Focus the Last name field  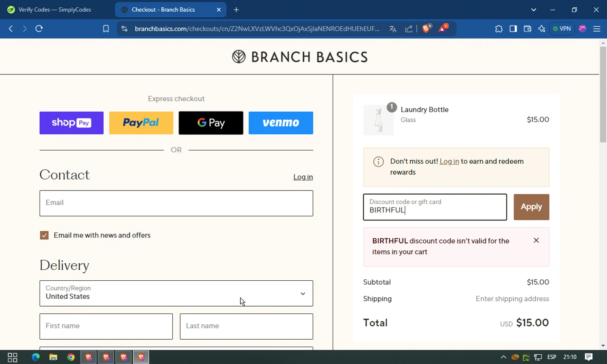pos(246,326)
